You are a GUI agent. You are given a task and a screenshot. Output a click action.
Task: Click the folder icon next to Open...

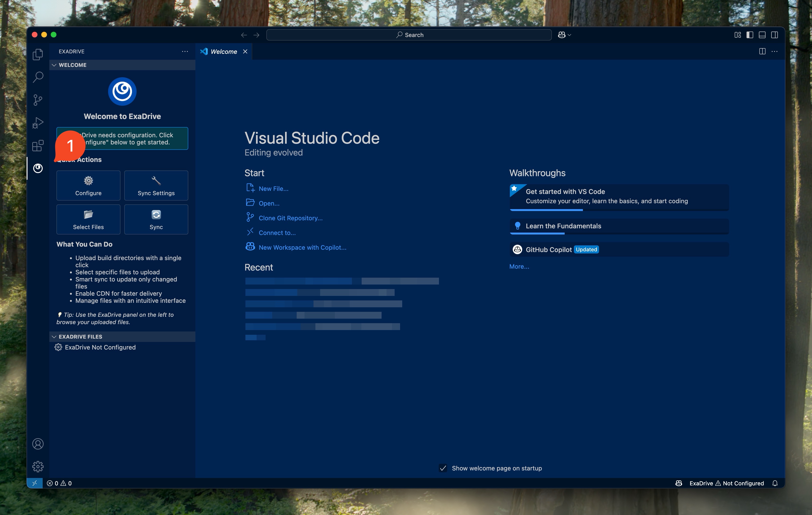[250, 202]
